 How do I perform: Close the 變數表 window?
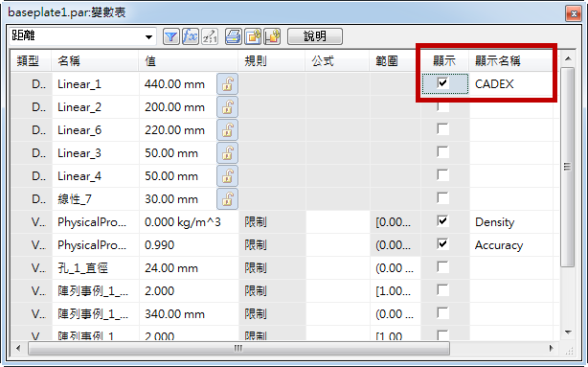point(574,13)
